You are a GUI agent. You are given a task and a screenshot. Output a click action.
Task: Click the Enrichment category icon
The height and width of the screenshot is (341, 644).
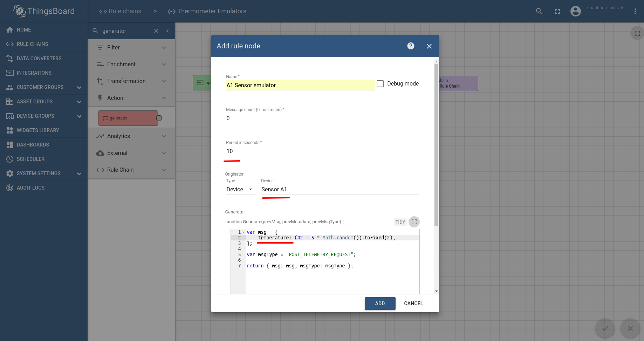pyautogui.click(x=100, y=64)
